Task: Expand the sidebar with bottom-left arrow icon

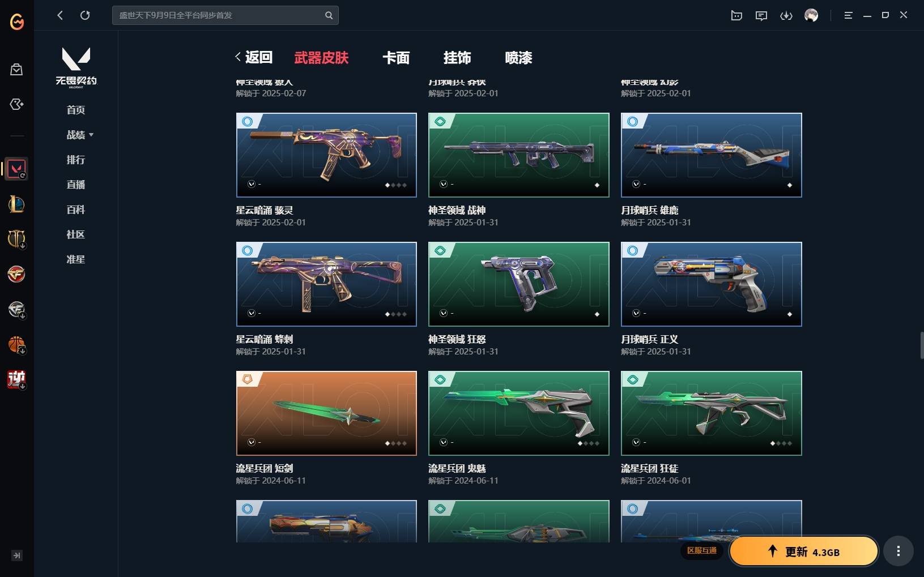Action: coord(17,555)
